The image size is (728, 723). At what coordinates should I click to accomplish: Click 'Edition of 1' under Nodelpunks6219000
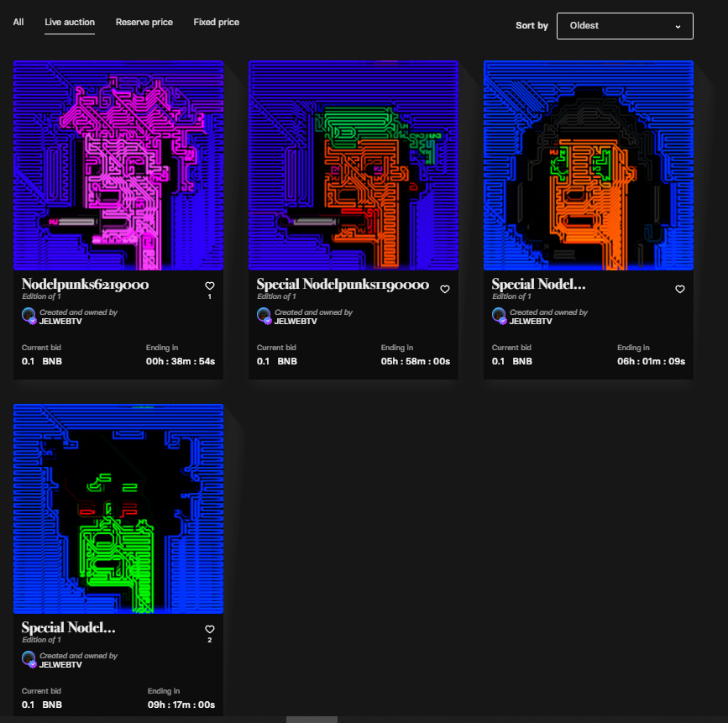(x=41, y=296)
